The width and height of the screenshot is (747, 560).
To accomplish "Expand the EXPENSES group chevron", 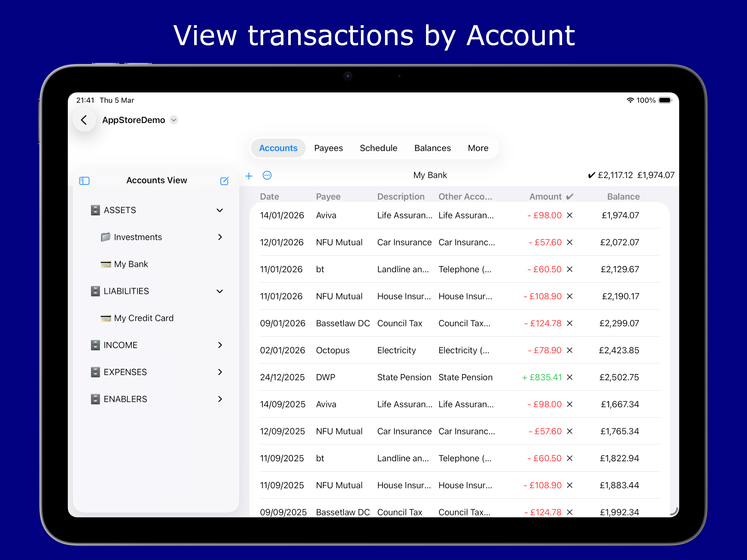I will [220, 372].
